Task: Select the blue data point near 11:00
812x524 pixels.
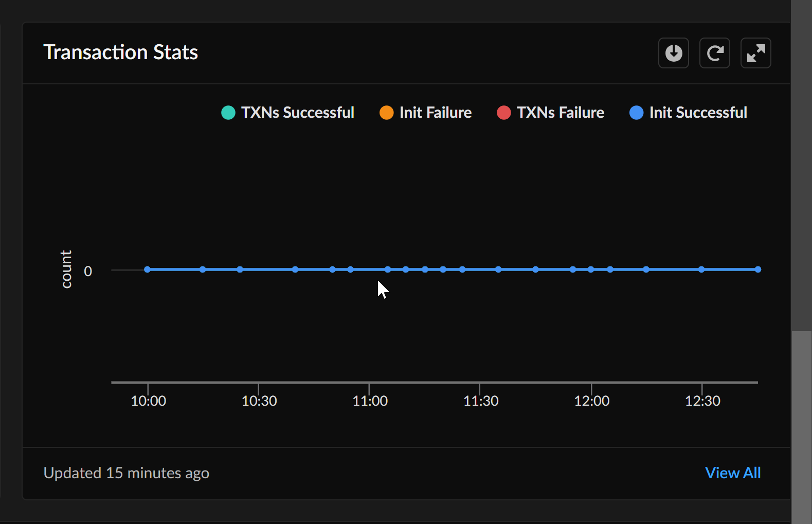Action: tap(387, 269)
